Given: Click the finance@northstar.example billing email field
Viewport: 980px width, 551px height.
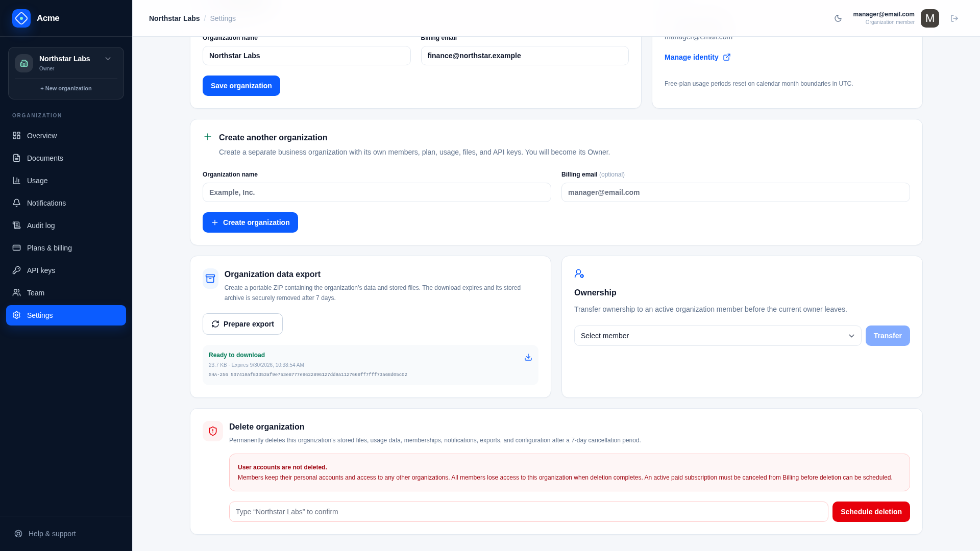Looking at the screenshot, I should coord(525,56).
